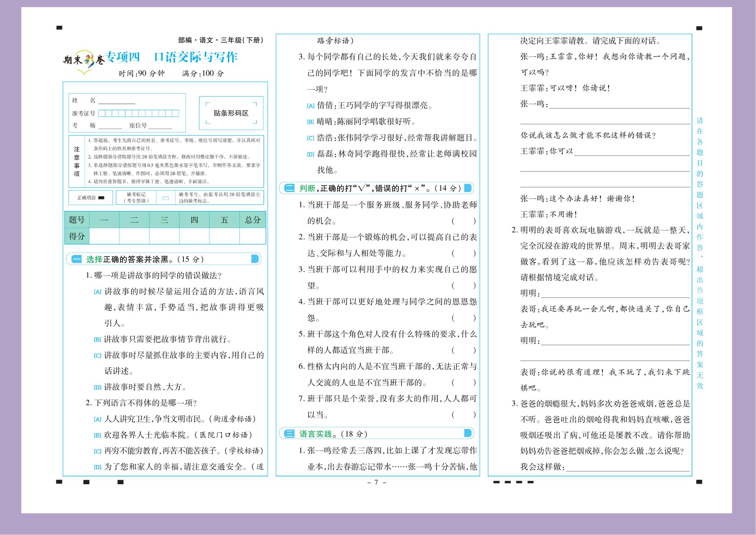Click blue tab marker at end of 语言实践 header
This screenshot has height=535, width=756.
click(x=468, y=433)
